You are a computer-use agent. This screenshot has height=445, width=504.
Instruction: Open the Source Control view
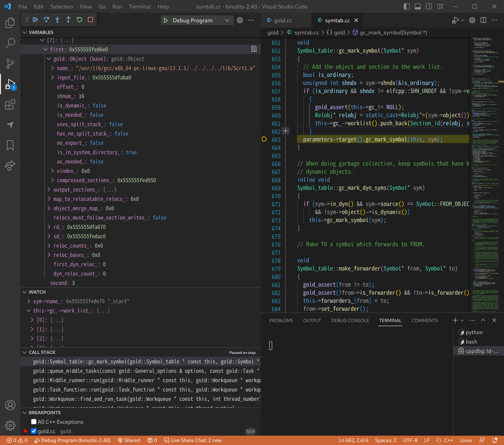10,64
